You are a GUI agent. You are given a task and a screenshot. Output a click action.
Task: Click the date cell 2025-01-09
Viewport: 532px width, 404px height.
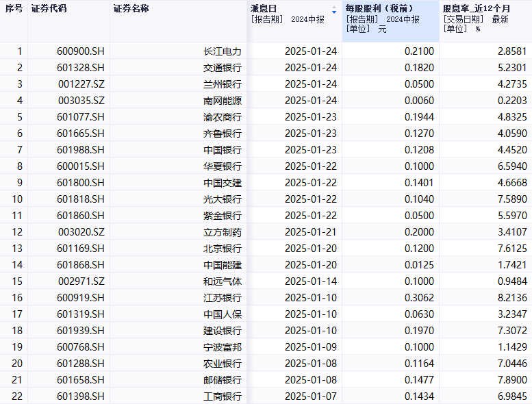311,347
